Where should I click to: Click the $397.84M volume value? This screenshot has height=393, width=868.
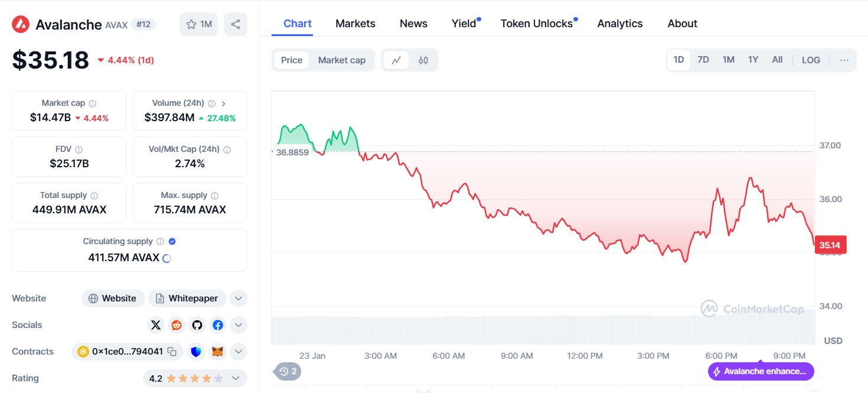pos(169,118)
